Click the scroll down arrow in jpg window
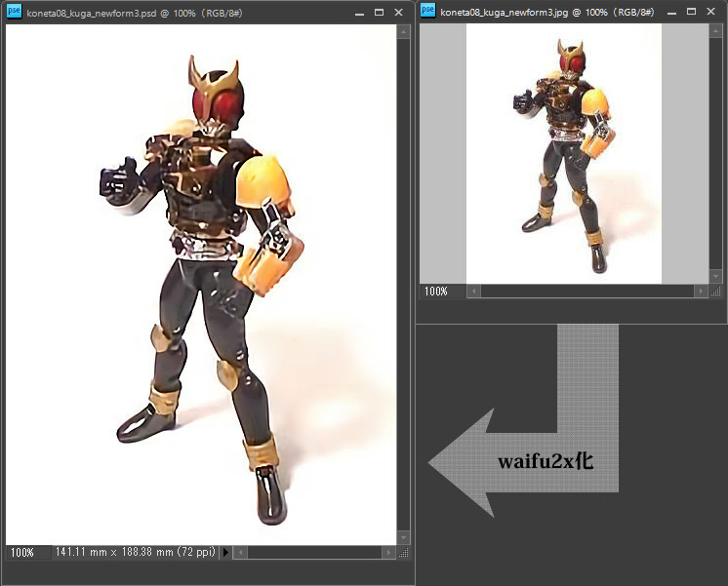This screenshot has width=728, height=586. tap(715, 276)
